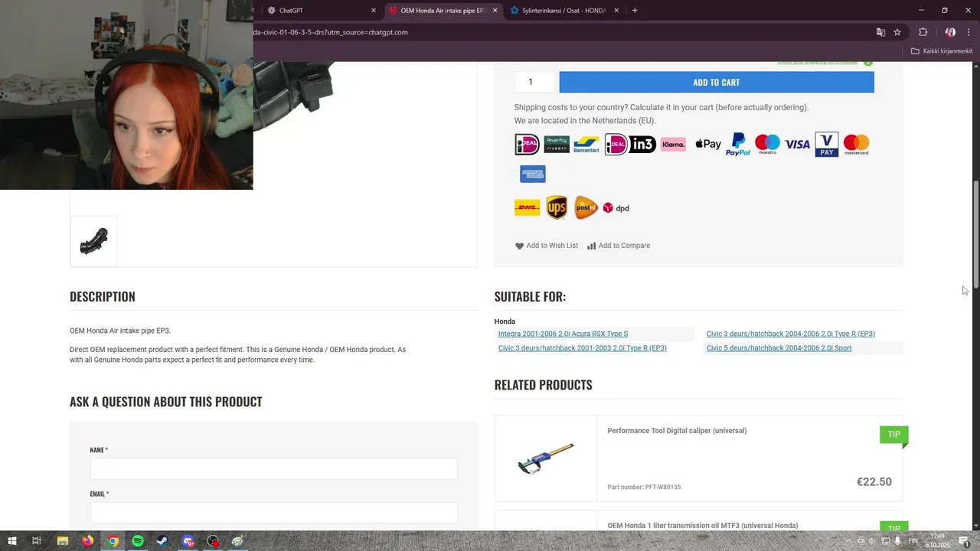Click Add to Wish List

[547, 246]
